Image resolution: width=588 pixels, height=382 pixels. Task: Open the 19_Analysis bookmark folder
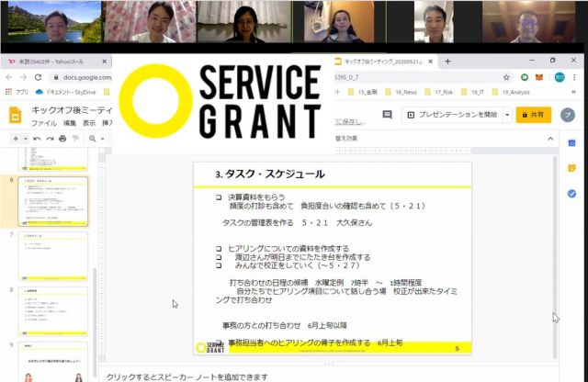coord(511,92)
